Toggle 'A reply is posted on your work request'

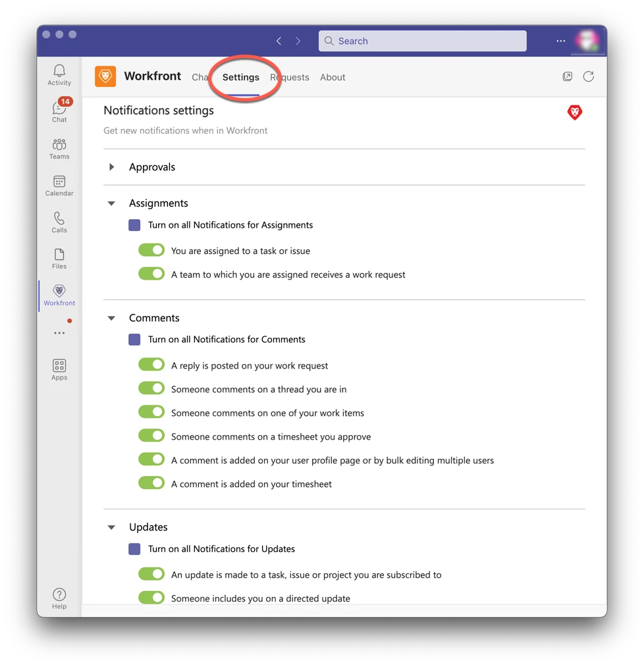pyautogui.click(x=151, y=365)
